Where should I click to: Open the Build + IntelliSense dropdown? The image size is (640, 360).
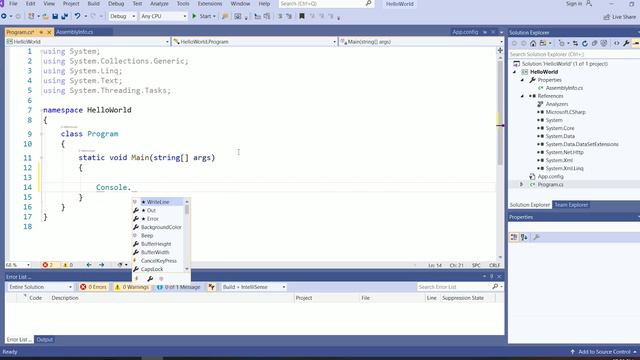(253, 287)
